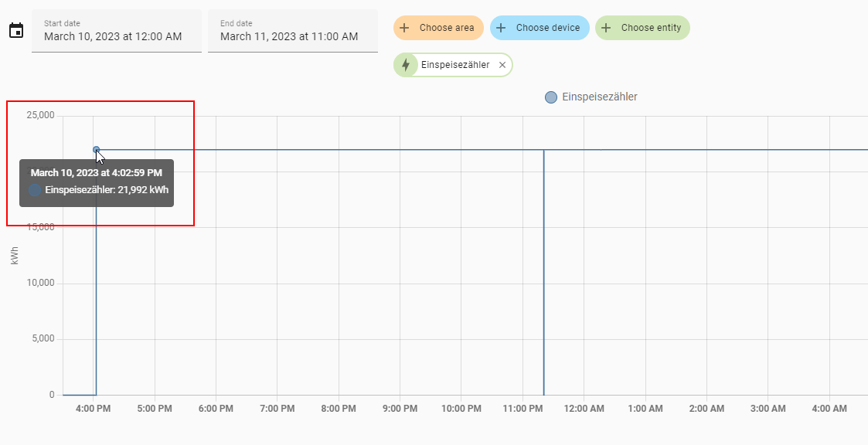Click the 4:00 PM time axis label
Screen dimensions: 868x445
point(93,409)
